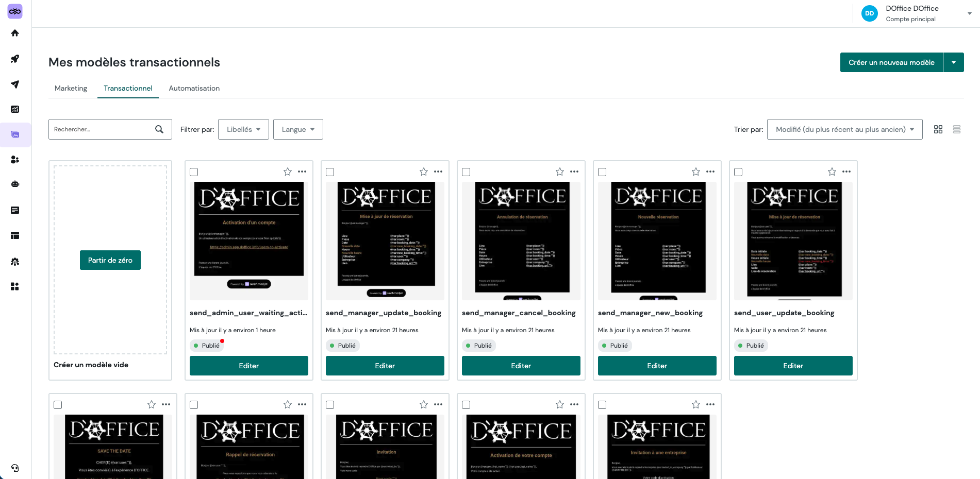Image resolution: width=980 pixels, height=479 pixels.
Task: Check the send_manager_new_booking checkbox
Action: 602,172
